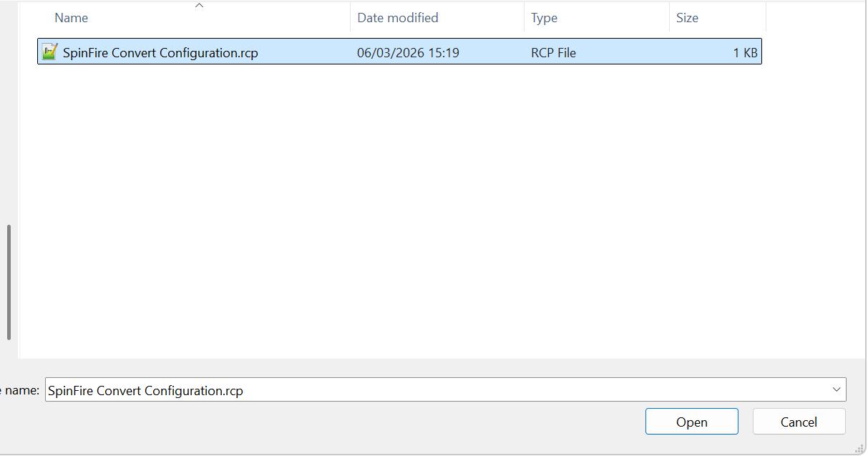Click the 06/03/2026 15:19 date cell
This screenshot has height=456, width=868.
[408, 52]
